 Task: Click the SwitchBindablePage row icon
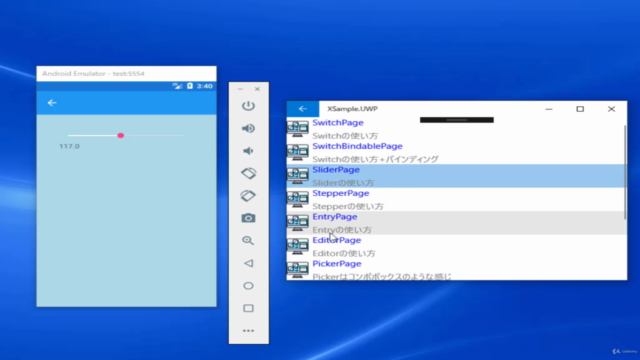298,152
